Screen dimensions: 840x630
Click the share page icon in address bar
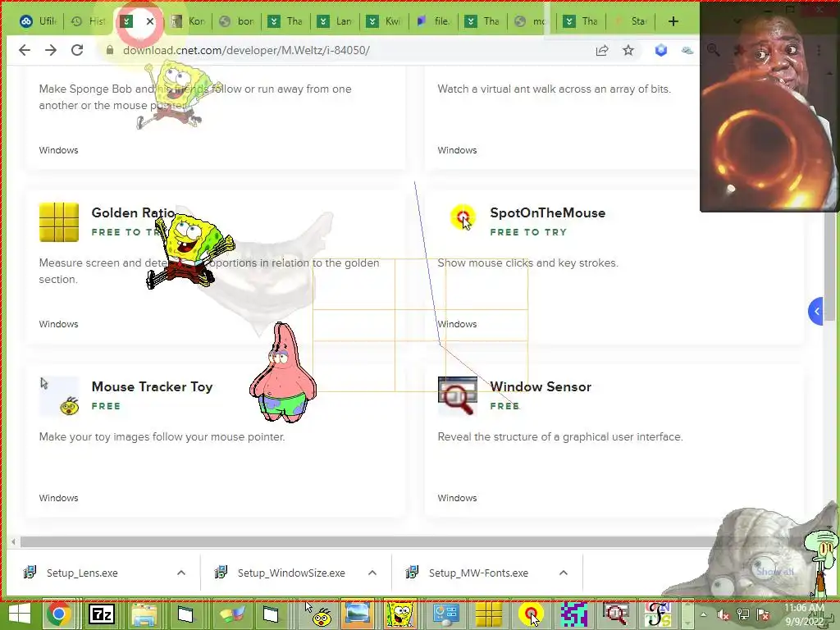pyautogui.click(x=602, y=50)
